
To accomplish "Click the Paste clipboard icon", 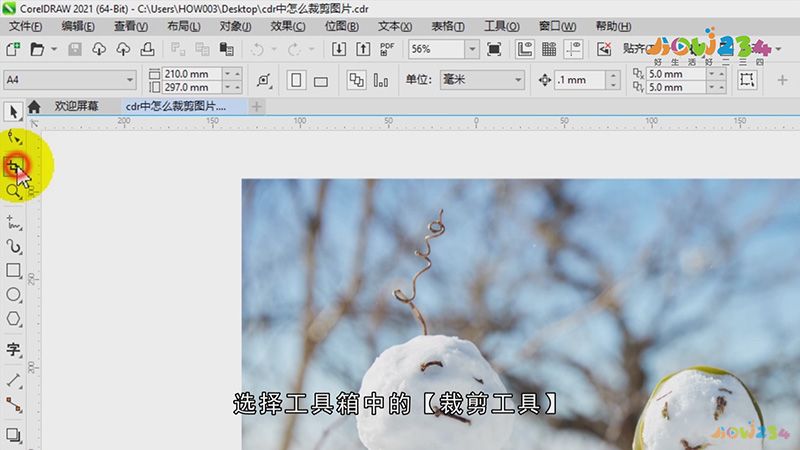I will coord(227,49).
